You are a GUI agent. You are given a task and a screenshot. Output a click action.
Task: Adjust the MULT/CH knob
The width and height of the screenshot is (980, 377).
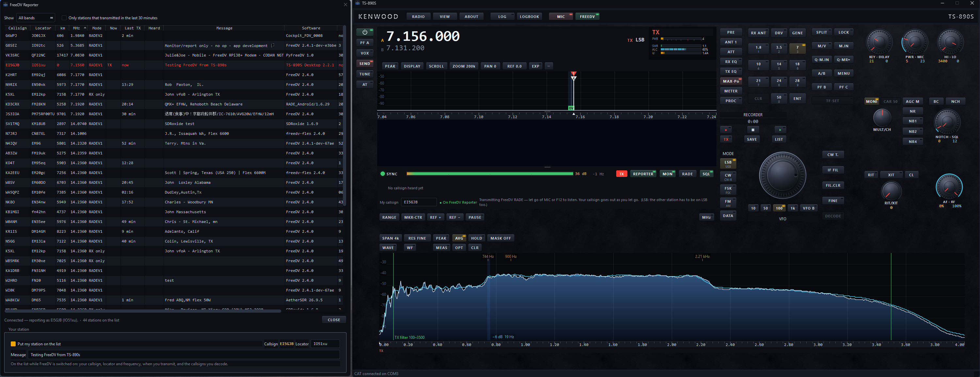pyautogui.click(x=882, y=118)
